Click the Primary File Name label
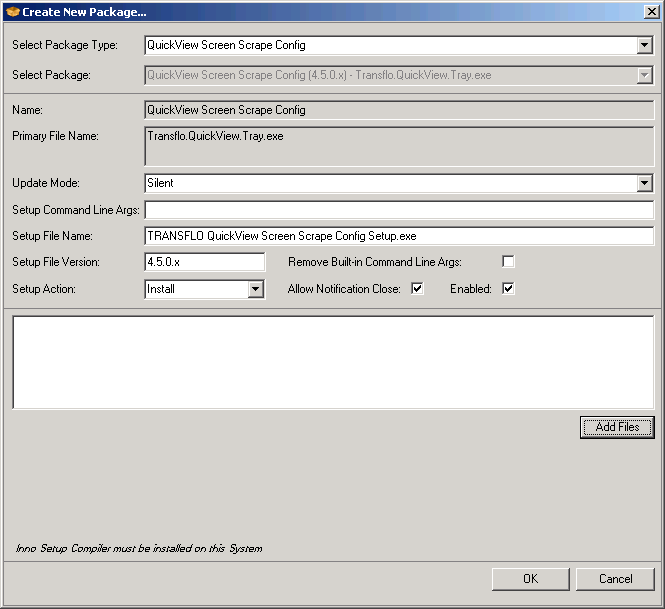Viewport: 665px width, 609px height. coord(55,136)
